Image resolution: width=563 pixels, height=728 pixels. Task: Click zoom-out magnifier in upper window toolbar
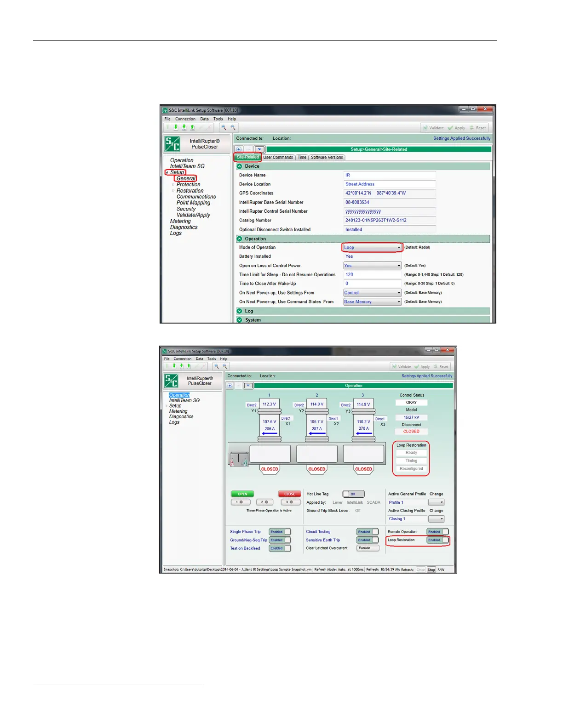[x=233, y=128]
